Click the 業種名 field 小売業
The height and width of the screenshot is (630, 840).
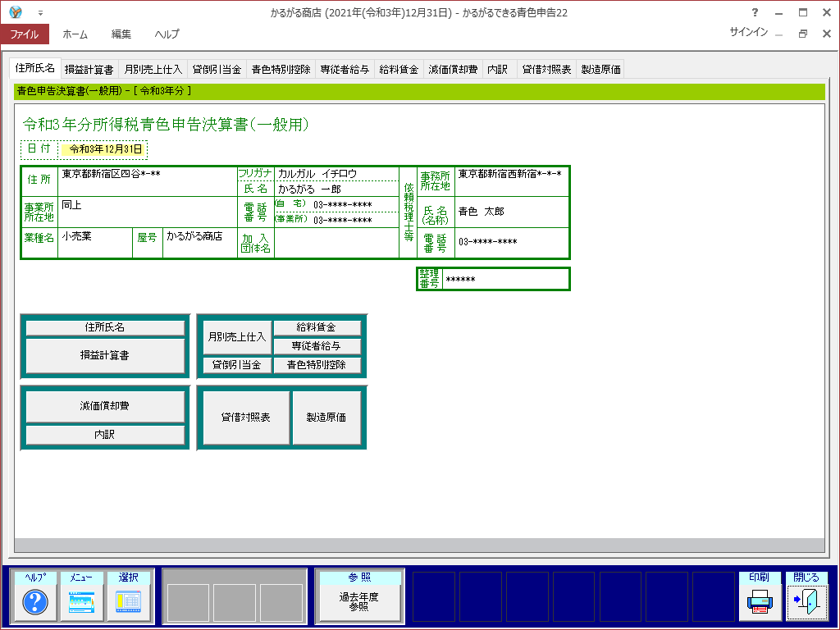point(95,243)
